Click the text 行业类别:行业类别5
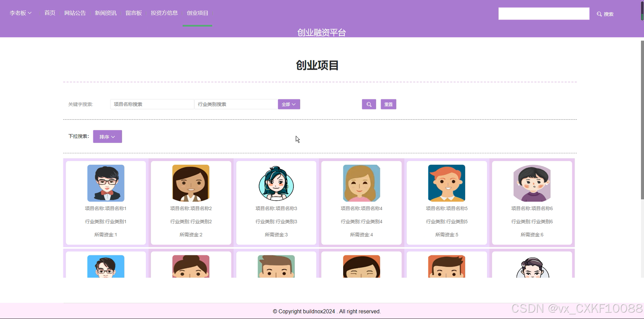644x319 pixels. coord(447,221)
